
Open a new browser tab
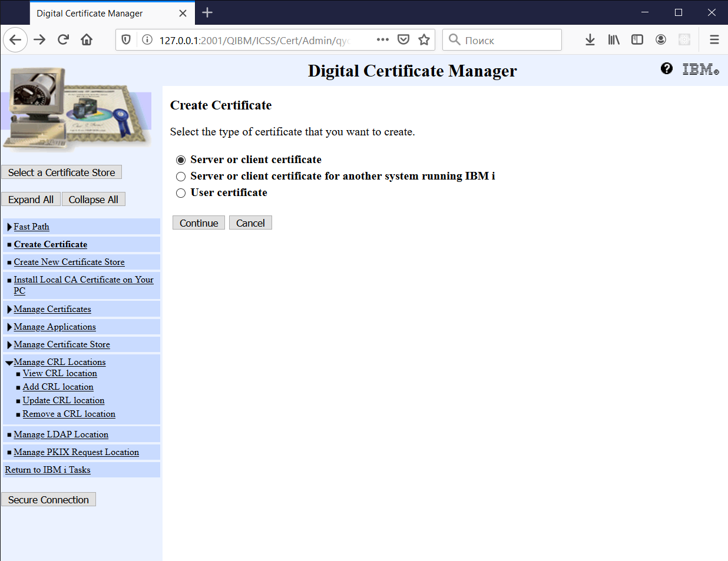(x=207, y=12)
